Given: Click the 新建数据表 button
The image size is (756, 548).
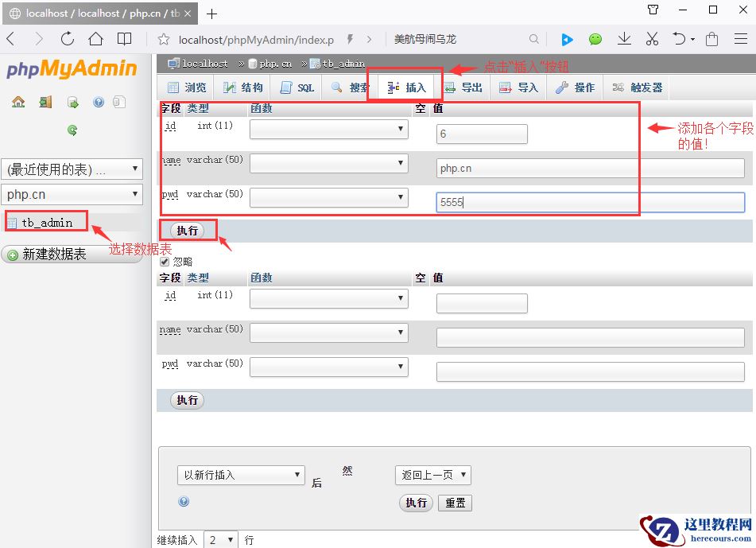Looking at the screenshot, I should [x=72, y=255].
